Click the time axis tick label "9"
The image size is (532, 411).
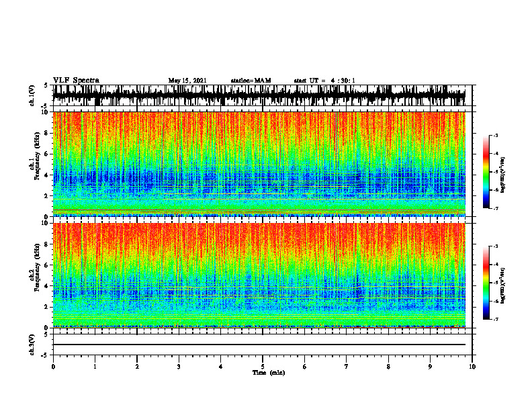coord(430,367)
